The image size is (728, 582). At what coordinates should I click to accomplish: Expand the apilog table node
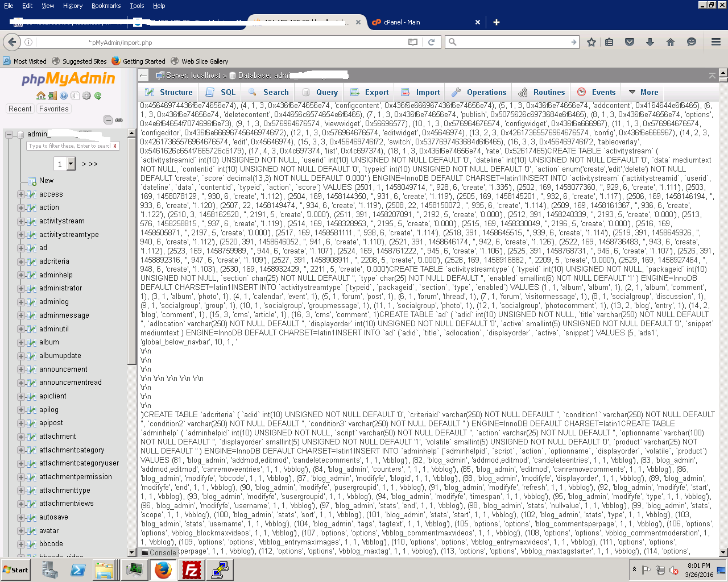tap(21, 410)
